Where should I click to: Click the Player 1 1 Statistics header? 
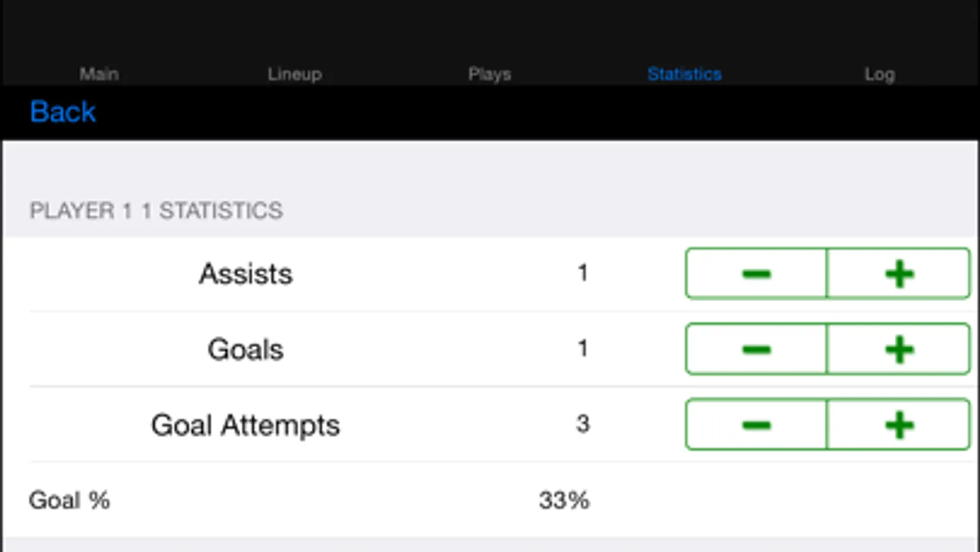click(156, 210)
